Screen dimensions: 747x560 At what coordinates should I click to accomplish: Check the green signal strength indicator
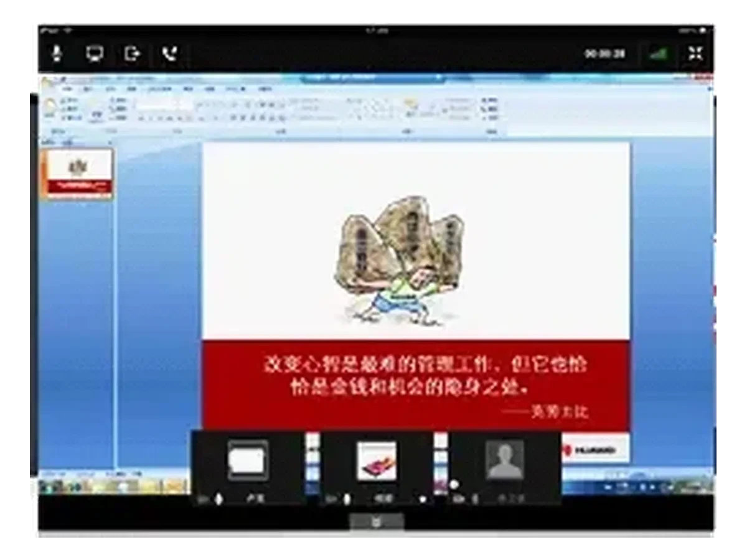point(658,54)
